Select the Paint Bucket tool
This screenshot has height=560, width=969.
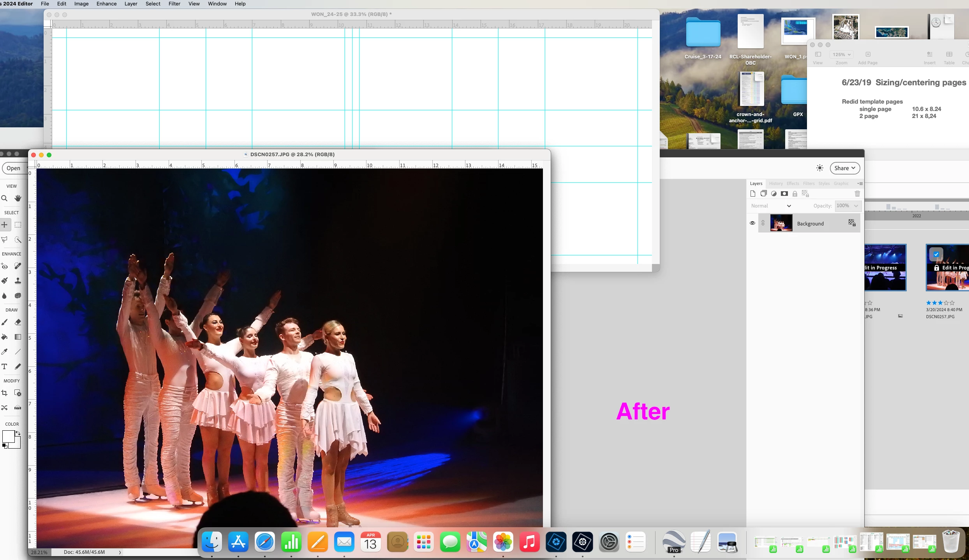(5, 337)
